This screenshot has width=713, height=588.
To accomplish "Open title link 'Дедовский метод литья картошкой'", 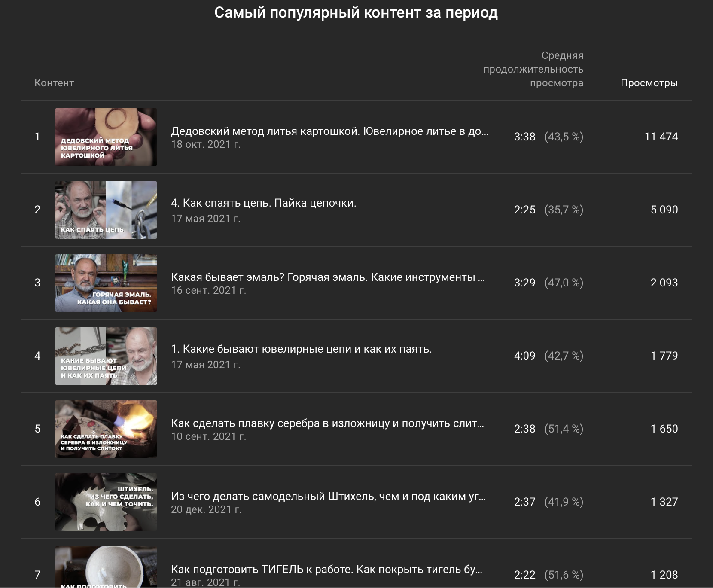I will click(x=329, y=131).
